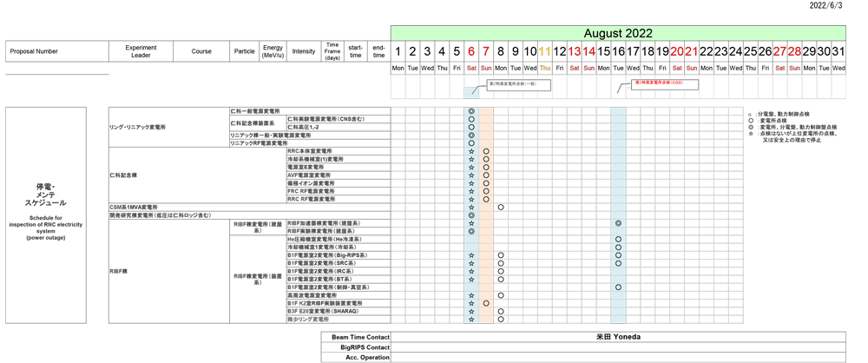Image resolution: width=868 pixels, height=363 pixels.
Task: Select the Beam Time Contact label
Action: coord(356,337)
